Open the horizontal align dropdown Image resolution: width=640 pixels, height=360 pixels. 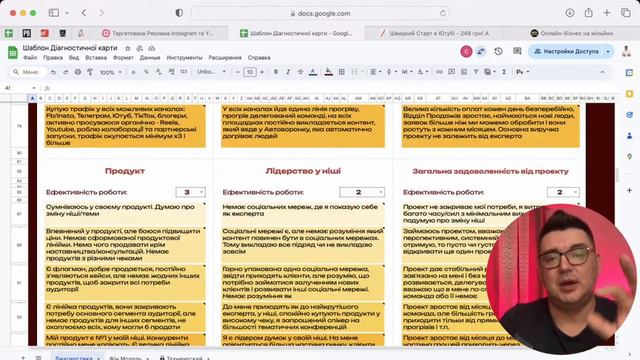[375, 72]
